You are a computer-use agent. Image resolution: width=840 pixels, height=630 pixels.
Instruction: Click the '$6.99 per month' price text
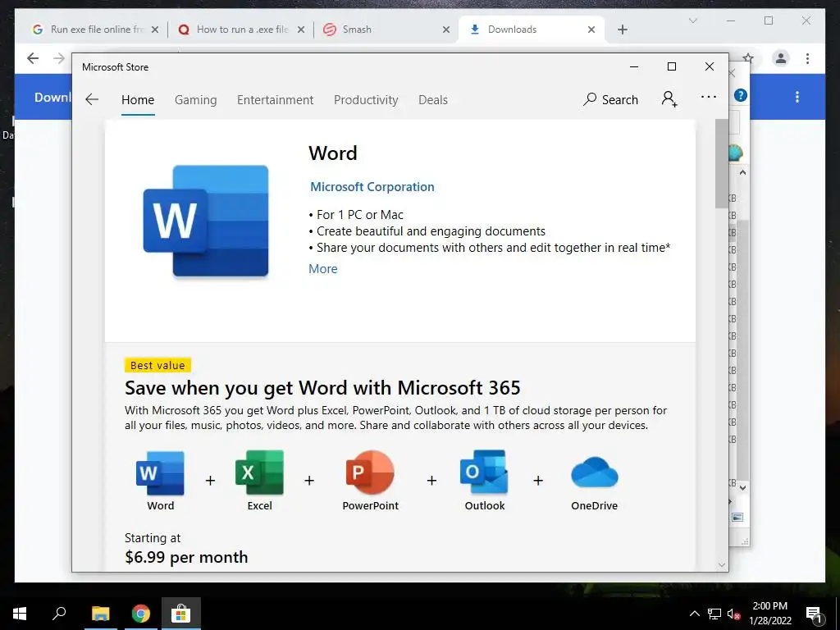(x=186, y=557)
